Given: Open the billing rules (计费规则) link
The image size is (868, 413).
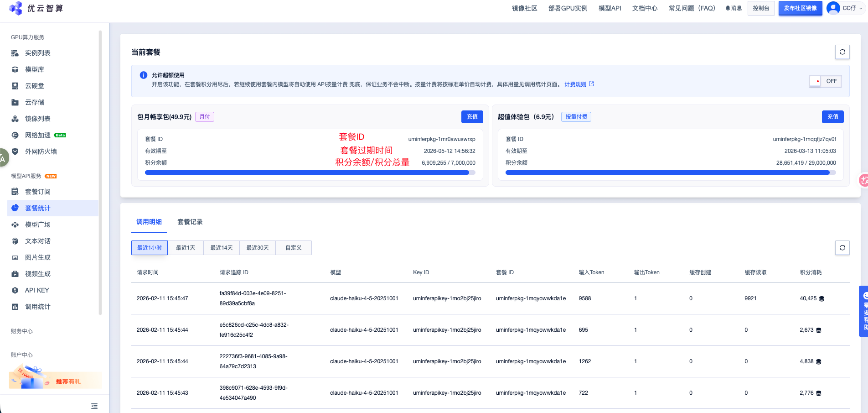Looking at the screenshot, I should click(575, 84).
